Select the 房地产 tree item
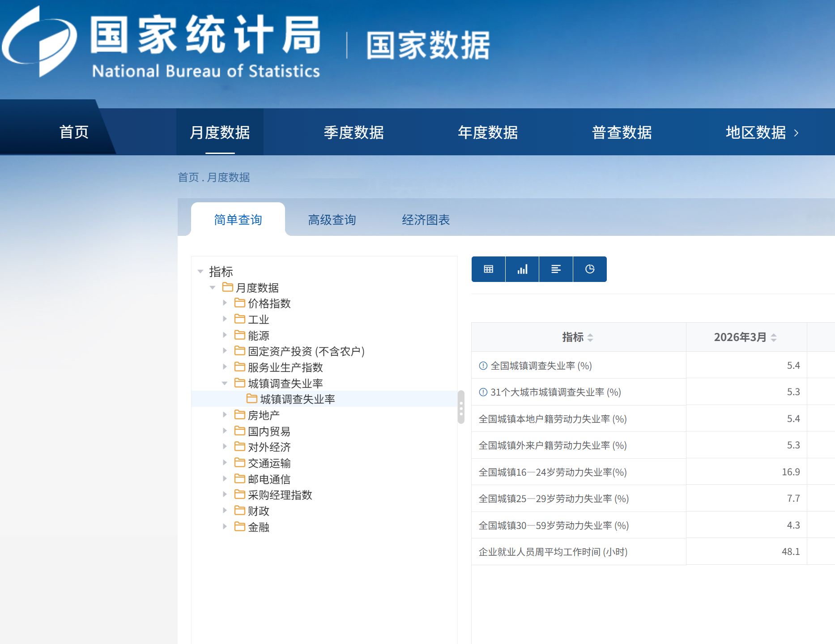The width and height of the screenshot is (835, 644). 264,415
